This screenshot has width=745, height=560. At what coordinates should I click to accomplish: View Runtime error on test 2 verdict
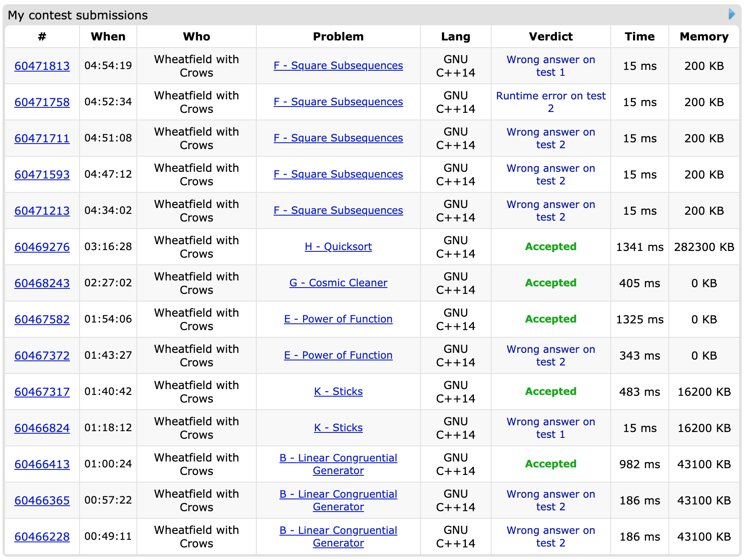pos(551,102)
